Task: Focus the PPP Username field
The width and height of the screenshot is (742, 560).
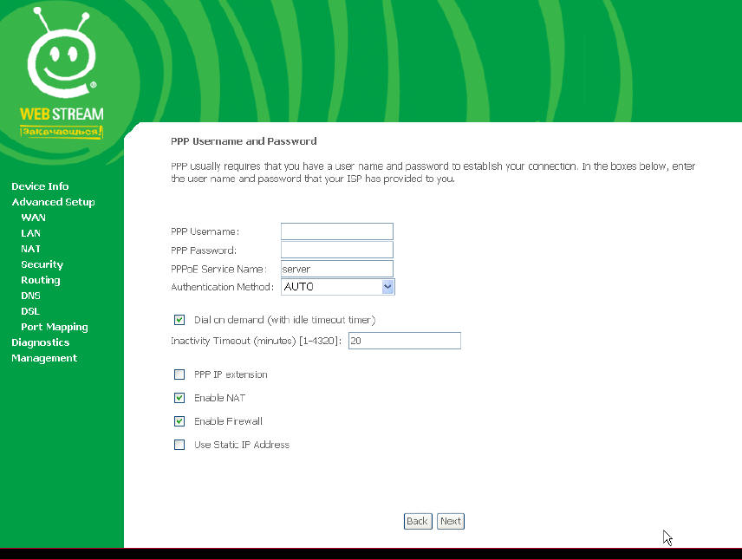Action: tap(337, 231)
